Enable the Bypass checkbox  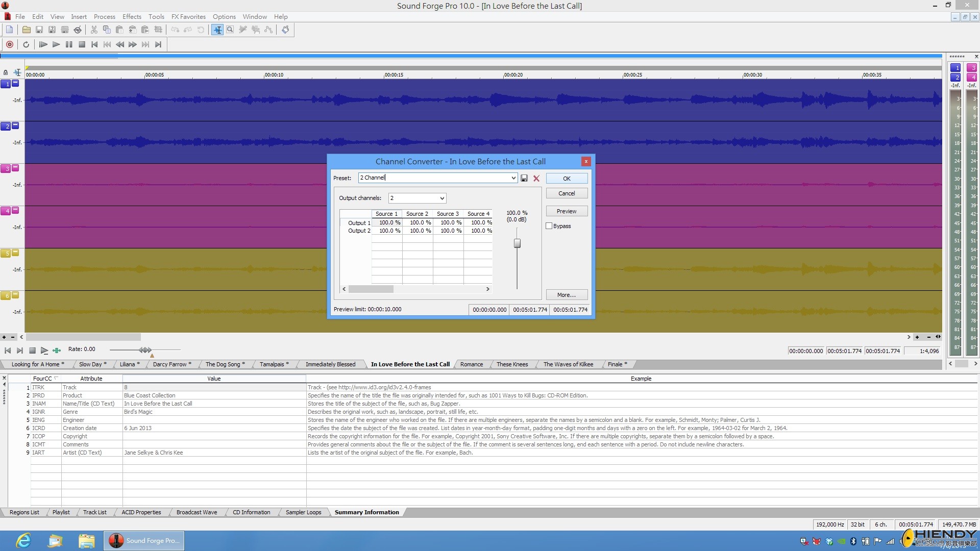click(x=549, y=226)
